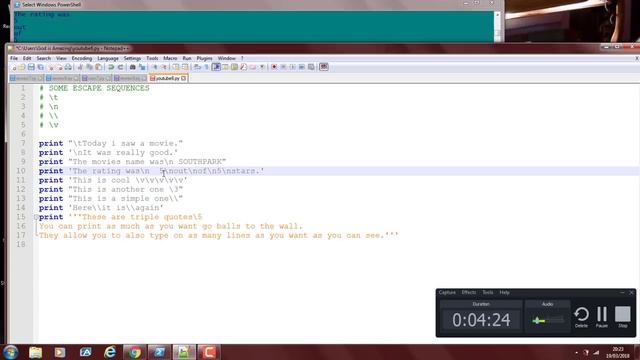Open Internet Explorer from the taskbar
This screenshot has height=360, width=640.
click(110, 352)
